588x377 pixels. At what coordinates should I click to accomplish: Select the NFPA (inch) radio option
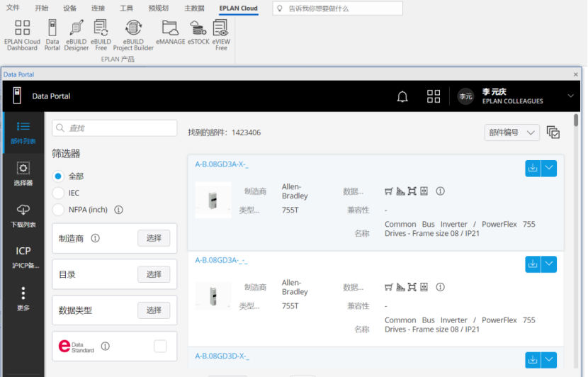pos(58,210)
